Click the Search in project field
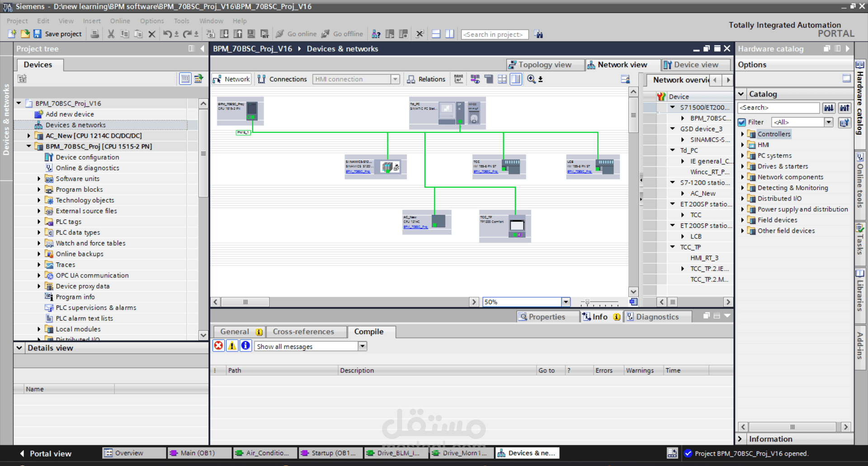868x466 pixels. pyautogui.click(x=495, y=34)
